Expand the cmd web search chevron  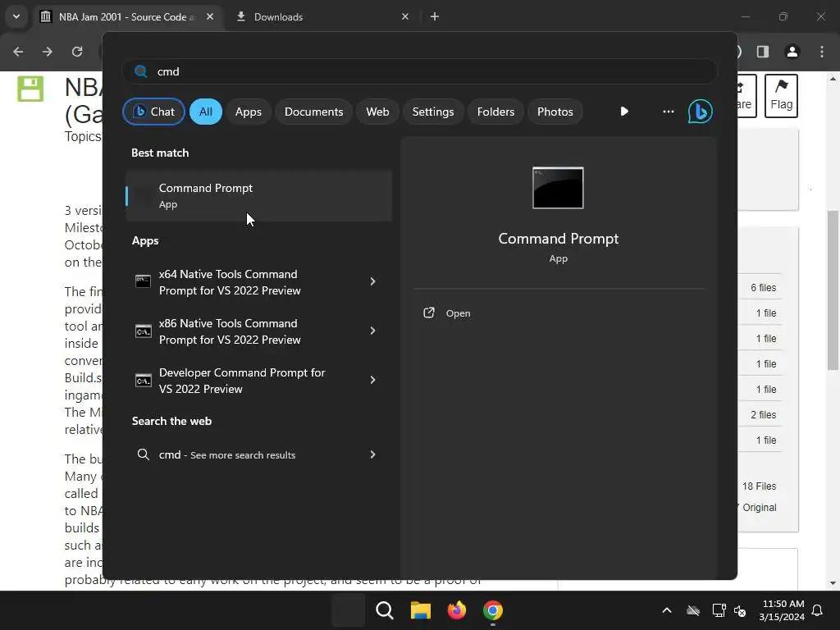pos(373,454)
